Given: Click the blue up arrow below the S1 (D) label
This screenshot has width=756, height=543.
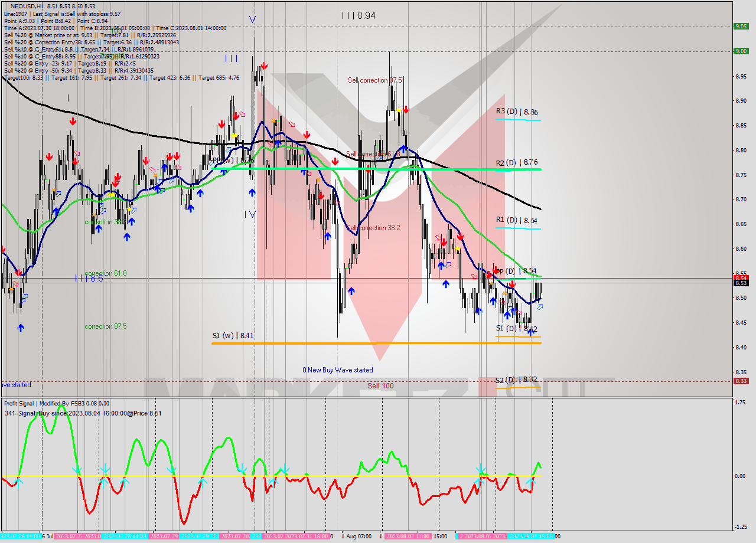Looking at the screenshot, I should pos(530,333).
